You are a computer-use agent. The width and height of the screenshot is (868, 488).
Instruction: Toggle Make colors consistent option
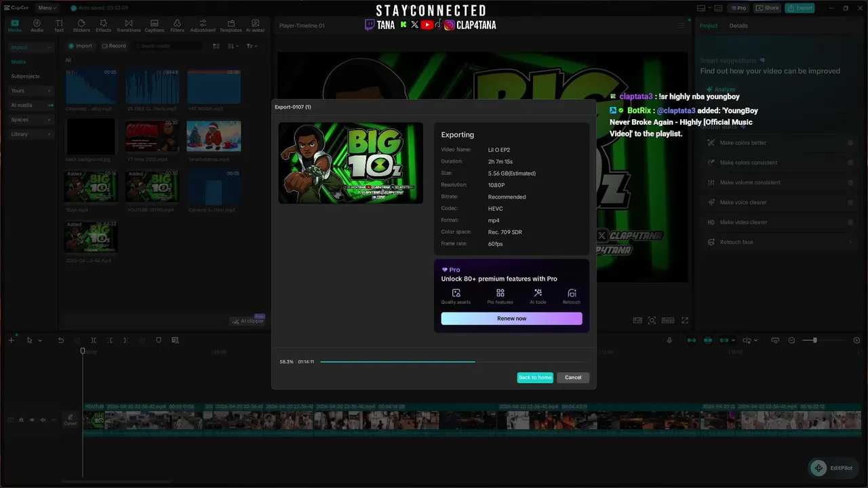[x=850, y=163]
